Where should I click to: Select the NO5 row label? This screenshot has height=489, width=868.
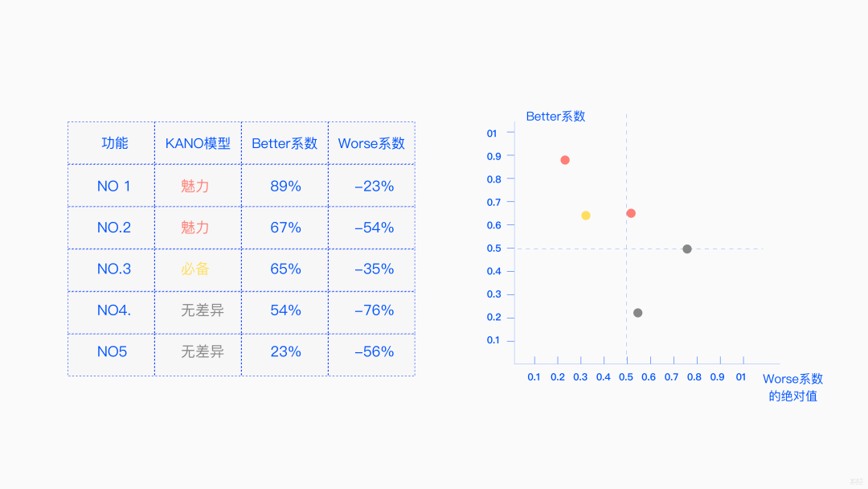[112, 351]
